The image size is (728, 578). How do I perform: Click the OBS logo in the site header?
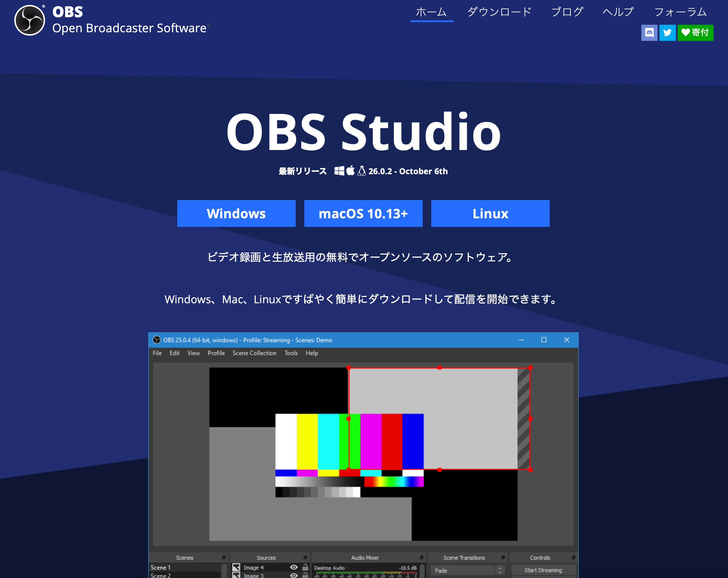point(30,20)
